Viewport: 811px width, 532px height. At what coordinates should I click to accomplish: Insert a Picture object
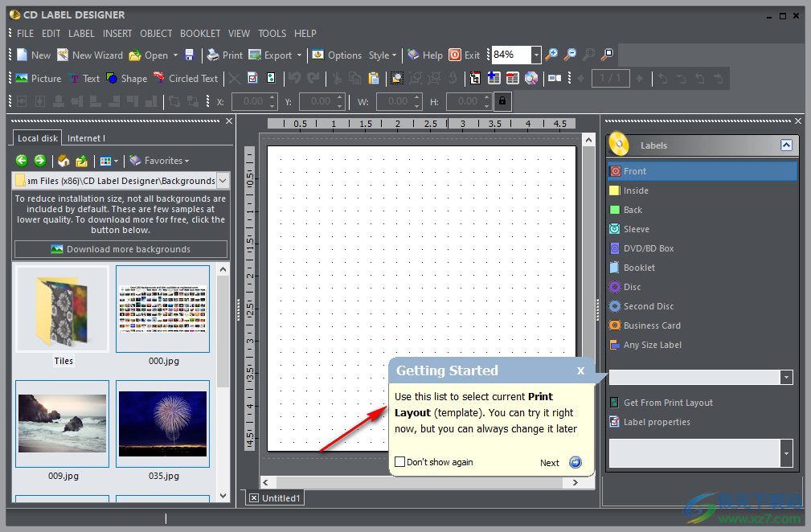point(39,78)
